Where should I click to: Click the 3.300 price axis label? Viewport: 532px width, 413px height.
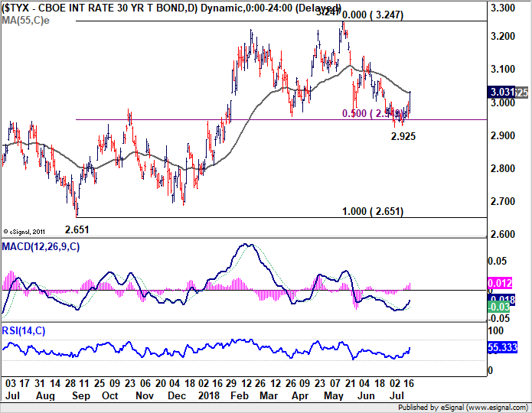click(503, 8)
